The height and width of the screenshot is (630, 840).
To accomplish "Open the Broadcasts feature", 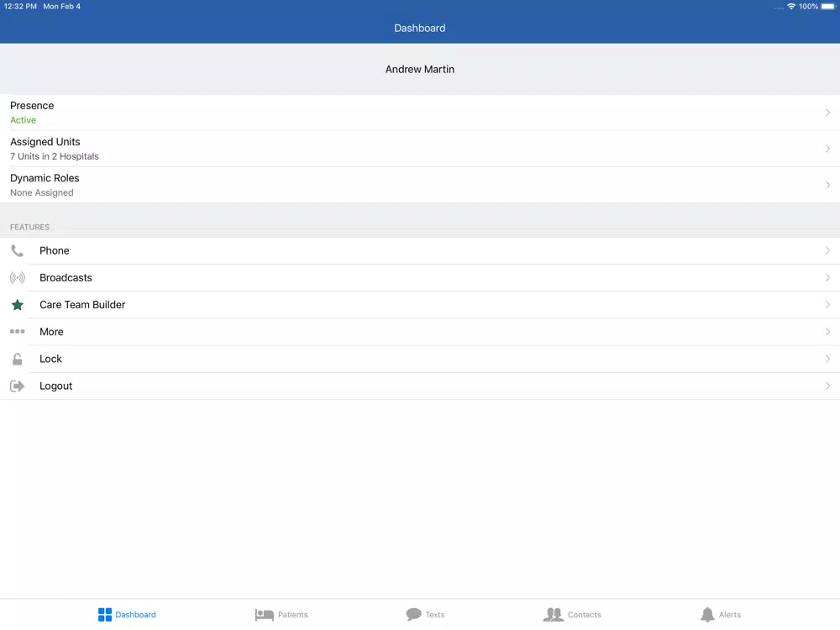I will point(66,277).
